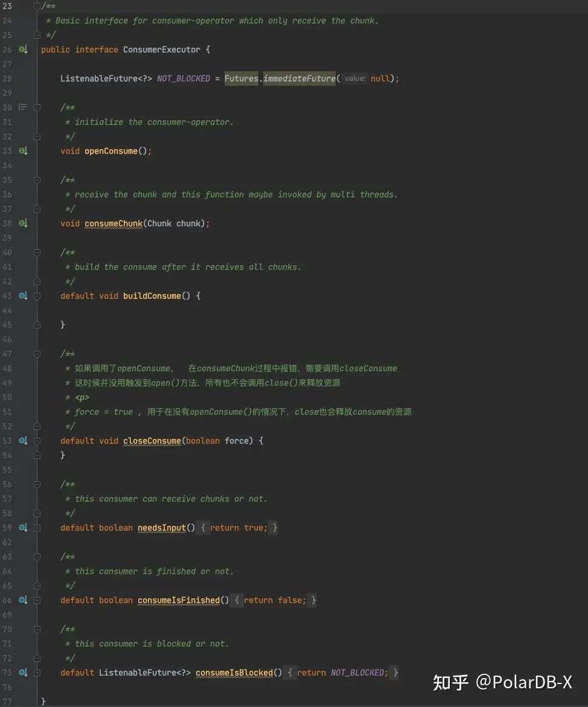Collapse the Javadoc fold starting line 56
This screenshot has width=588, height=707.
pyautogui.click(x=37, y=484)
